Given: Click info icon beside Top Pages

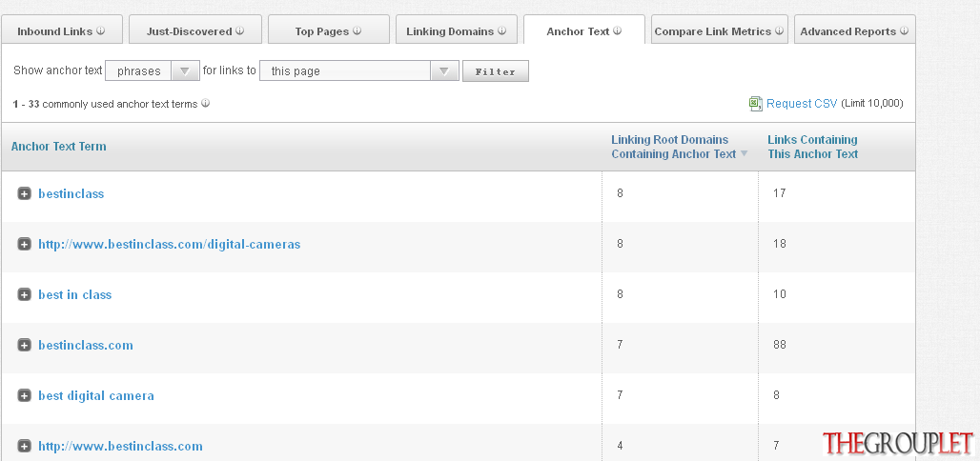Looking at the screenshot, I should coord(357,30).
